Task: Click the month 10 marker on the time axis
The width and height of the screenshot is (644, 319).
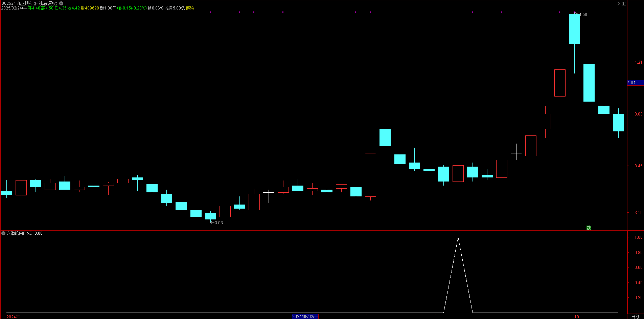Action: pyautogui.click(x=577, y=317)
